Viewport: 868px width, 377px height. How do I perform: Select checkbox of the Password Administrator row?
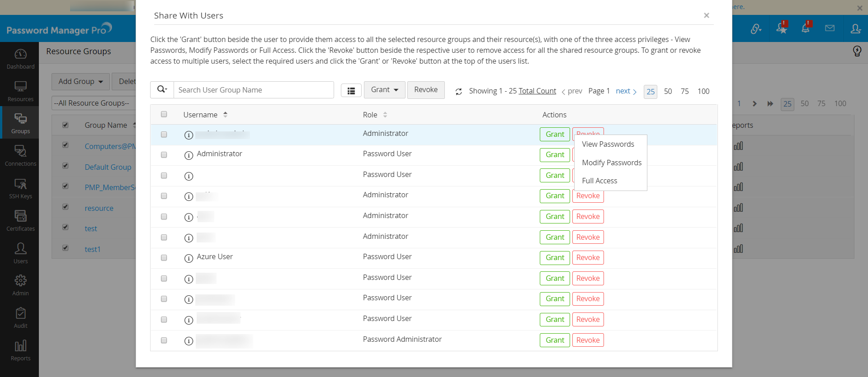point(164,340)
